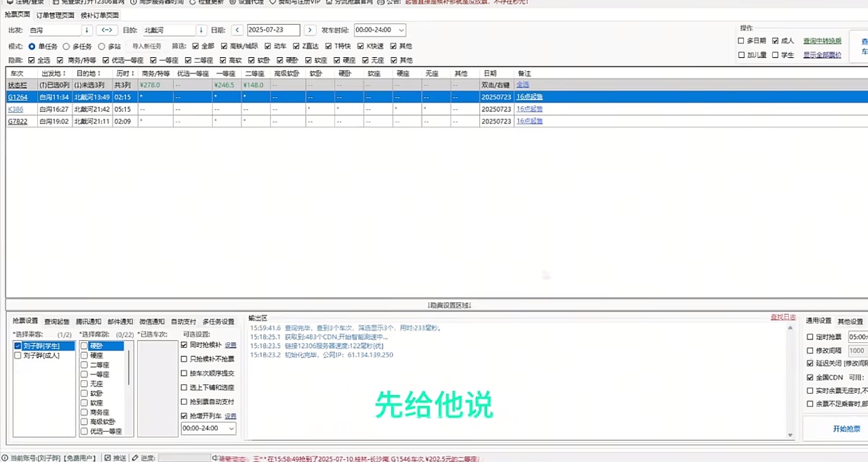
Task: Select the 多任务 mode radio button
Action: [67, 46]
